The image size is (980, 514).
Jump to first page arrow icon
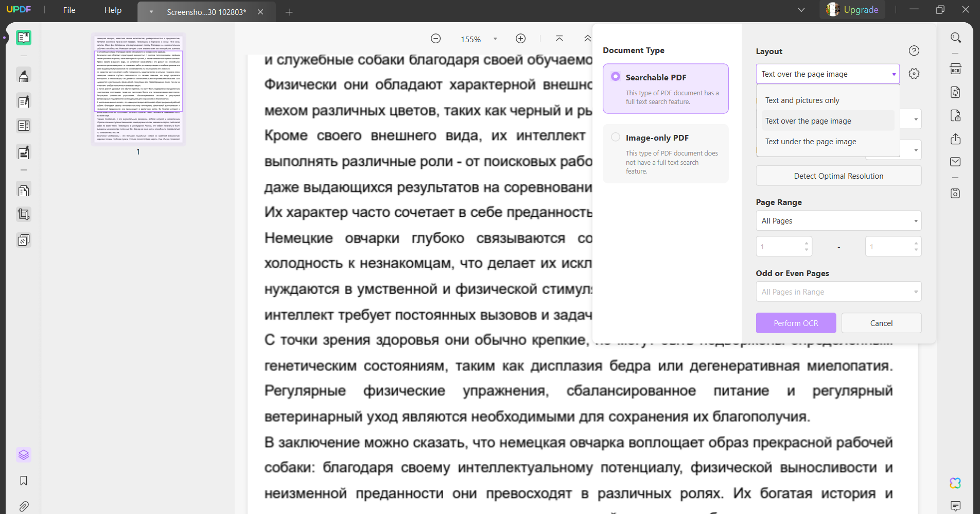point(559,39)
